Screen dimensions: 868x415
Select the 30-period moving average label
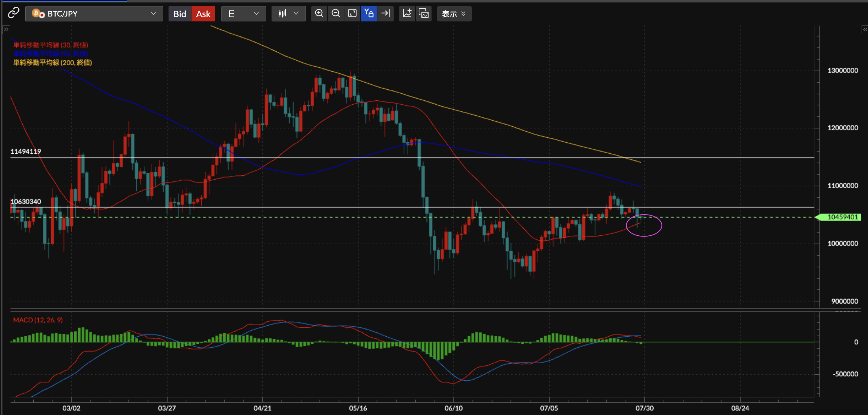tap(50, 45)
